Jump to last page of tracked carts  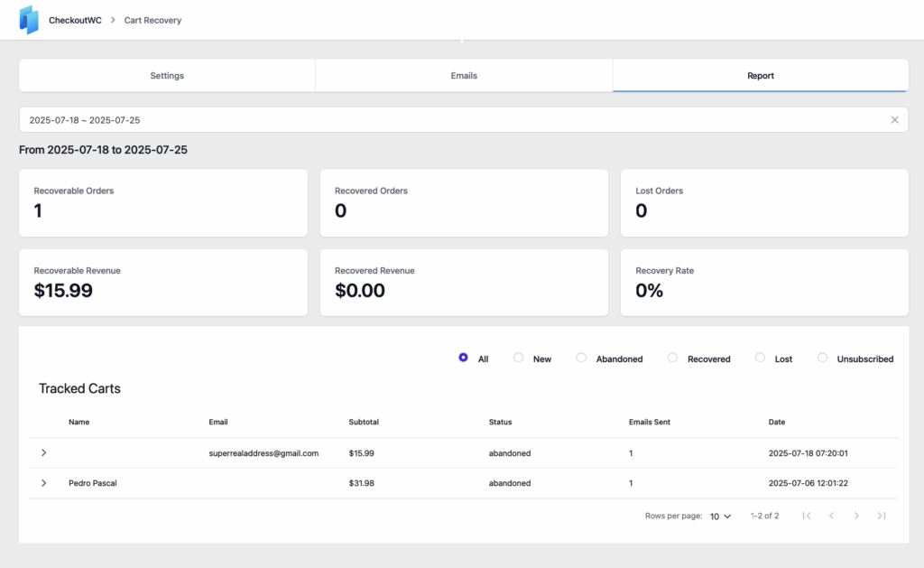882,516
